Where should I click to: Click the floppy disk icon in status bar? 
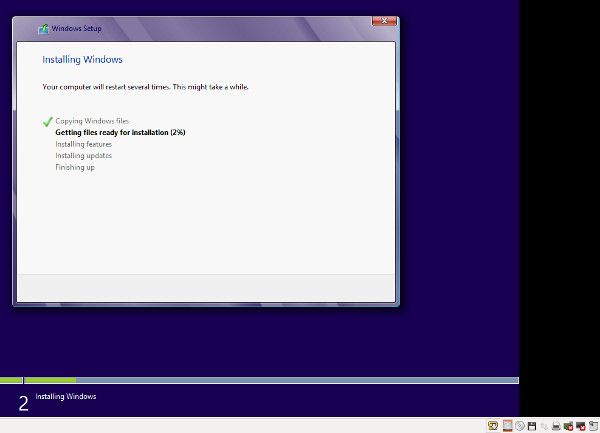click(x=532, y=426)
